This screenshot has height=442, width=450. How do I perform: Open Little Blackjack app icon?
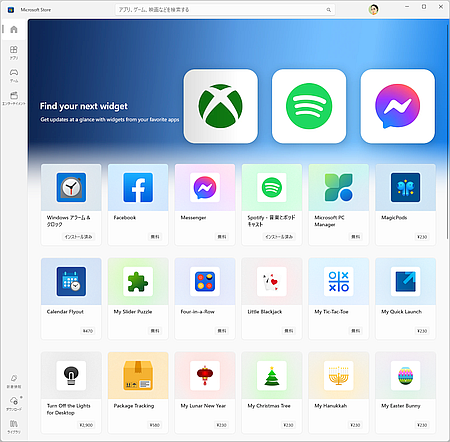272,281
